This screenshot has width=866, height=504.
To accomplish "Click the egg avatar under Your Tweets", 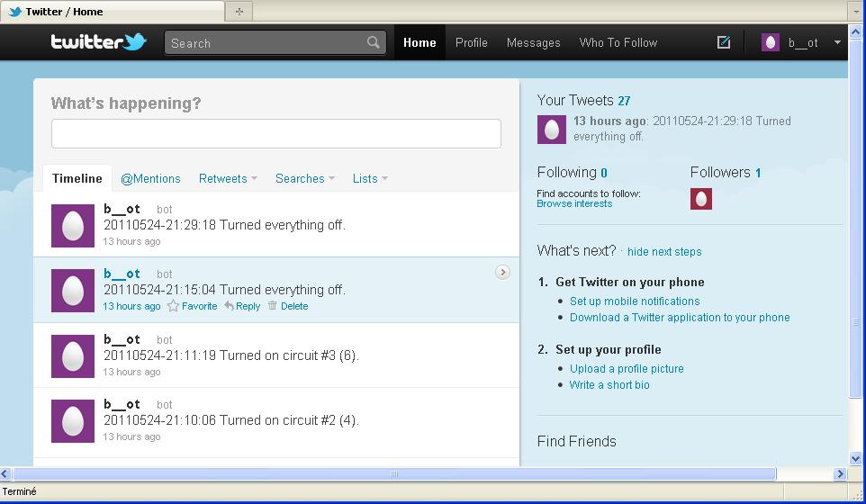I will point(552,130).
